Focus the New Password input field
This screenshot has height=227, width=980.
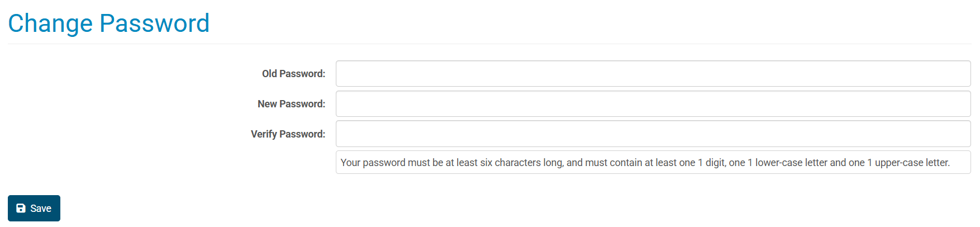pyautogui.click(x=653, y=103)
